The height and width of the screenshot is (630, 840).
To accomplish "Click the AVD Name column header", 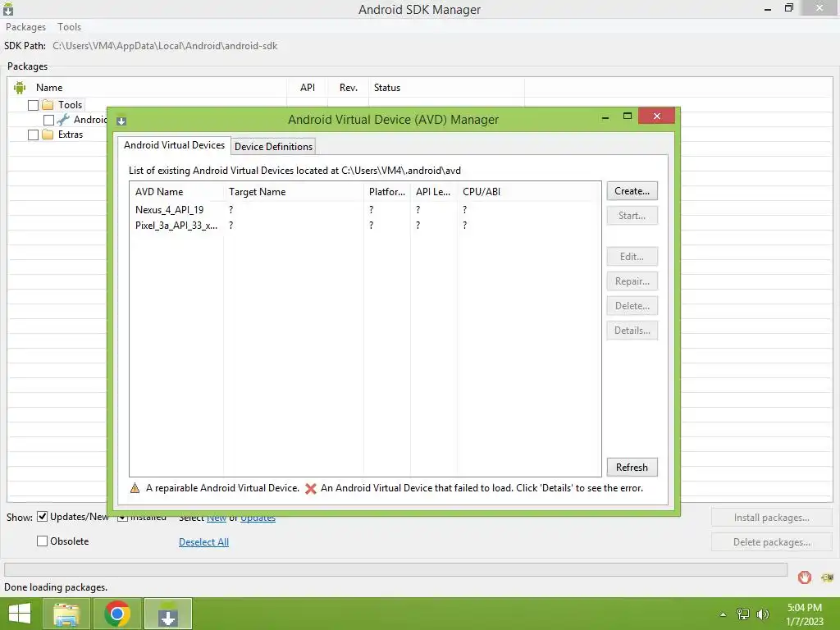I will (x=176, y=192).
